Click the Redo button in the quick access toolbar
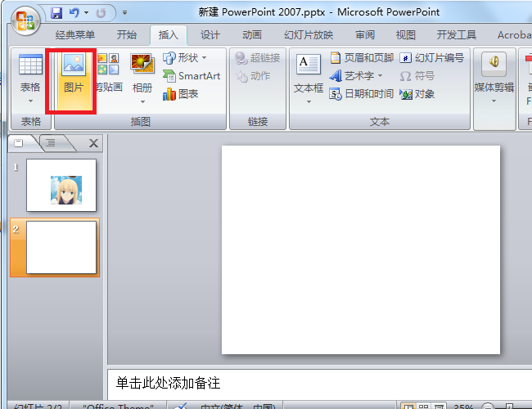This screenshot has height=409, width=532. point(101,13)
